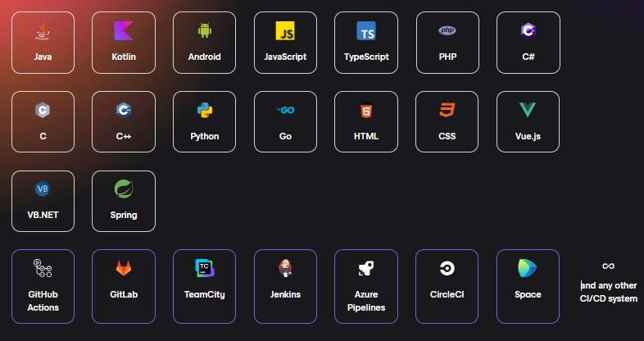Select the C++ label text
644x341 pixels.
pos(124,136)
